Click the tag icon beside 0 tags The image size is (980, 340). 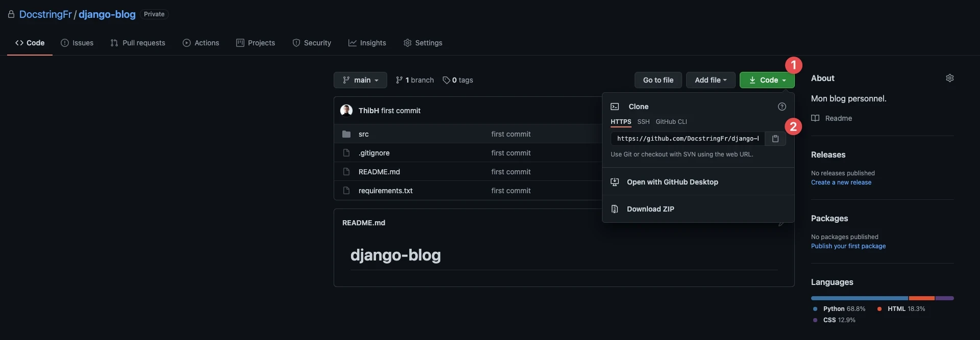point(446,80)
